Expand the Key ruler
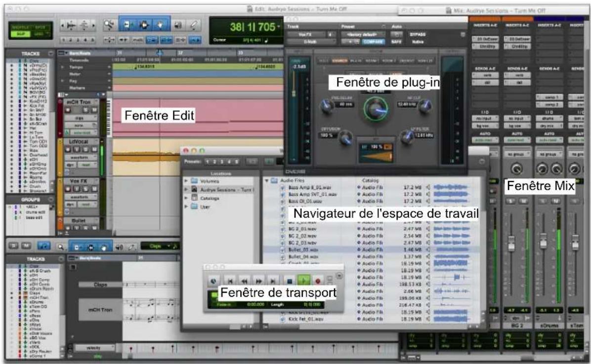This screenshot has width=591, height=364. pos(63,81)
